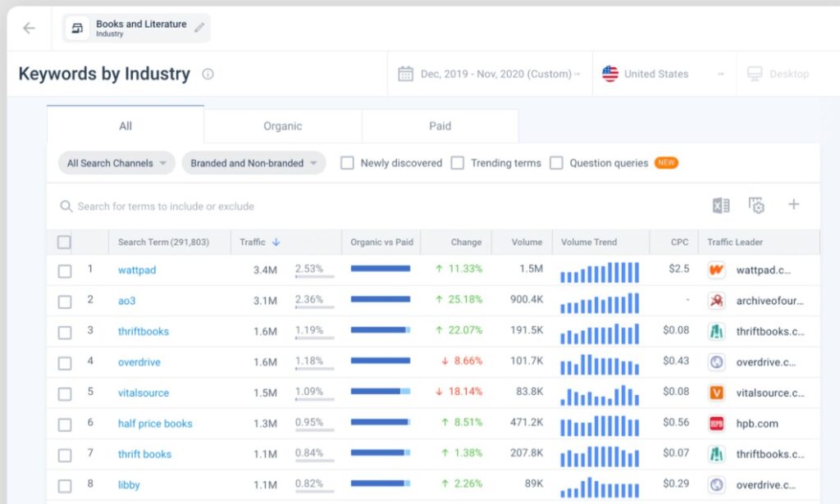840x504 pixels.
Task: Select the ao3 row checkbox
Action: click(x=65, y=302)
